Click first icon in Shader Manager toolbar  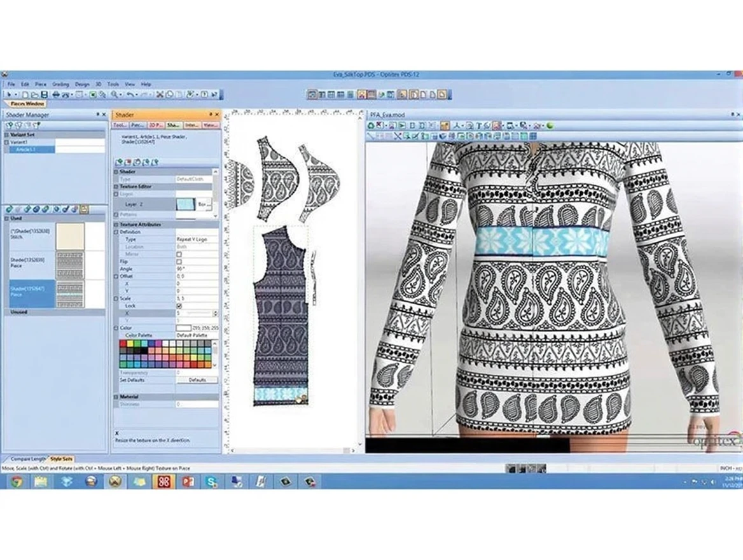(9, 125)
